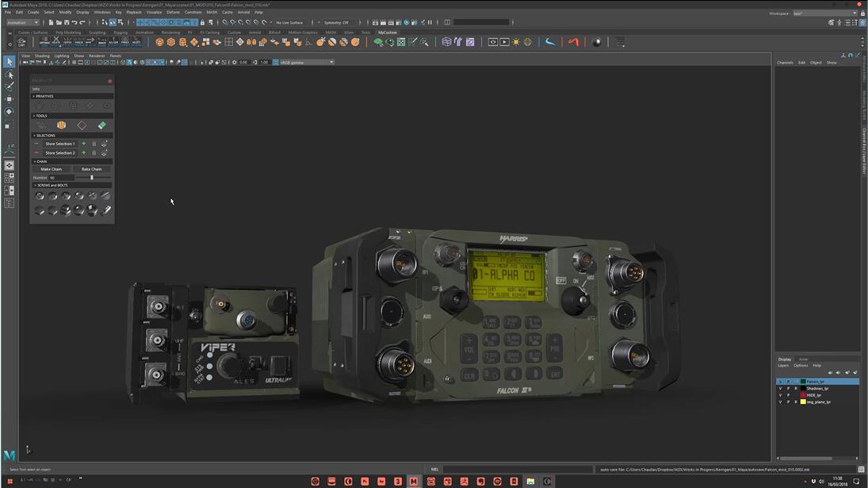Choose the Rotate tool in the toolbox
Viewport: 868px width, 488px height.
(9, 111)
